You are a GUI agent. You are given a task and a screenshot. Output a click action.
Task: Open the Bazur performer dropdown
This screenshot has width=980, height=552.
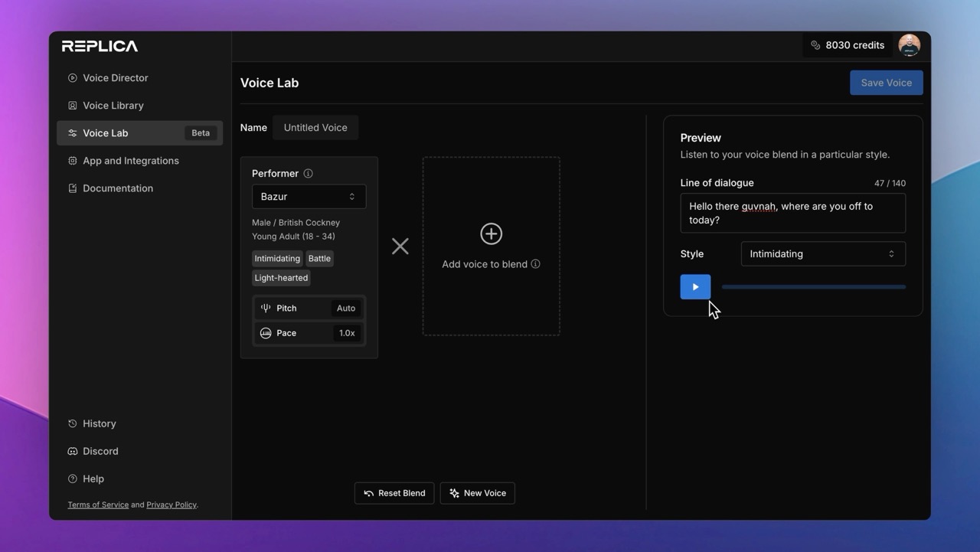click(309, 196)
